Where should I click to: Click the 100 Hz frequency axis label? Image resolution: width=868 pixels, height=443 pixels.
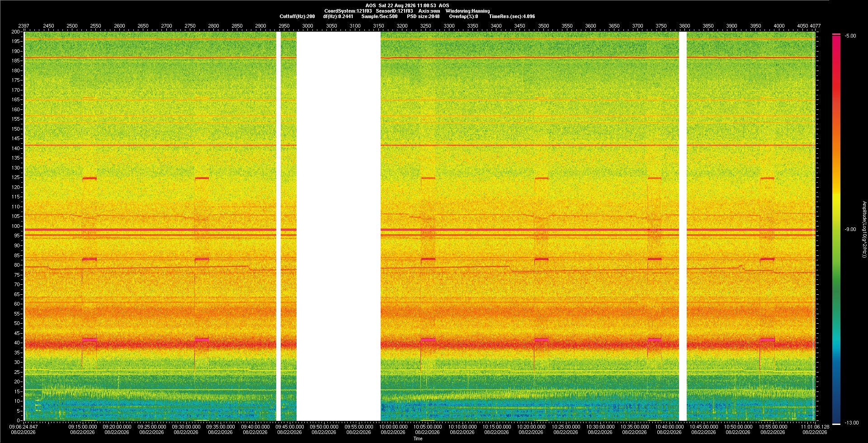tap(16, 226)
